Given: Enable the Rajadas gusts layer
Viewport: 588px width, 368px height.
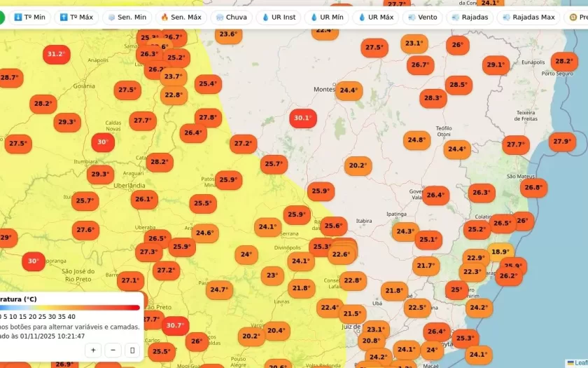Looking at the screenshot, I should [x=470, y=17].
